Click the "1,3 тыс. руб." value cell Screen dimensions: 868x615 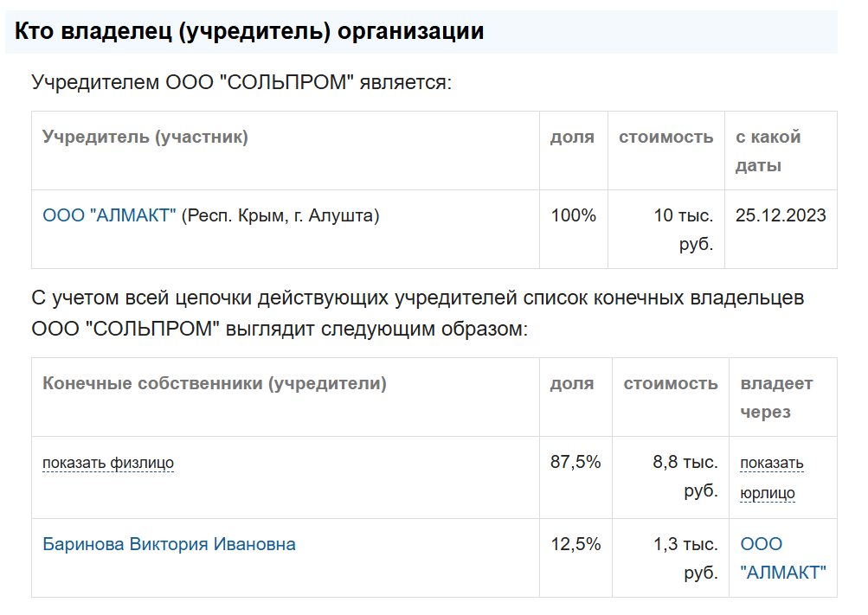pos(685,558)
